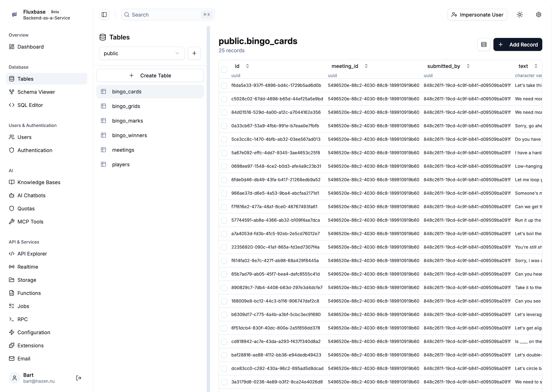Click the meetings table icon
The height and width of the screenshot is (392, 554).
pos(103,150)
